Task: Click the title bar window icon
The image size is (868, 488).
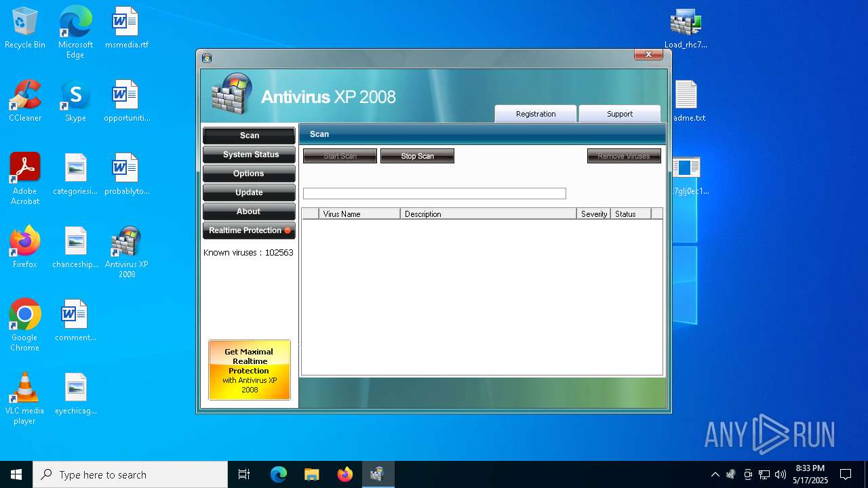Action: coord(207,58)
